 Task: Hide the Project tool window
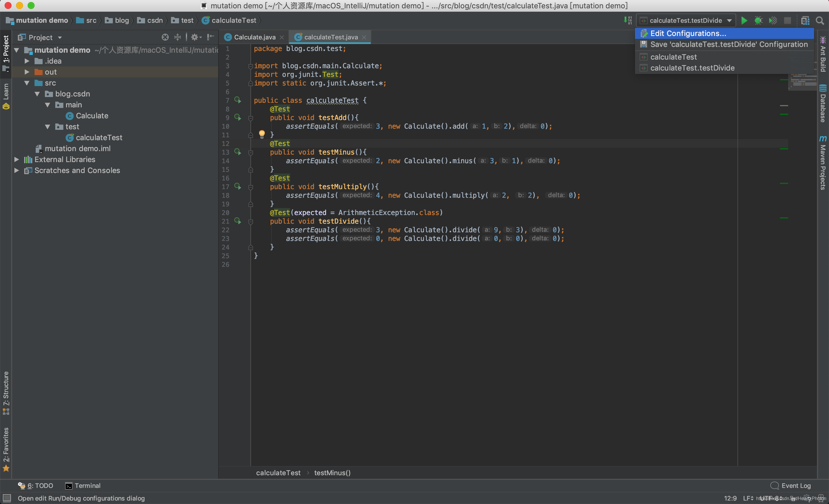211,37
